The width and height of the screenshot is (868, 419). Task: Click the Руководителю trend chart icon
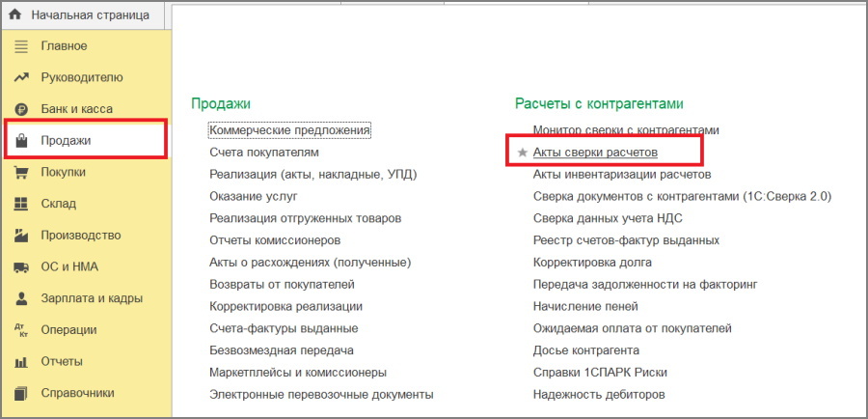[21, 77]
